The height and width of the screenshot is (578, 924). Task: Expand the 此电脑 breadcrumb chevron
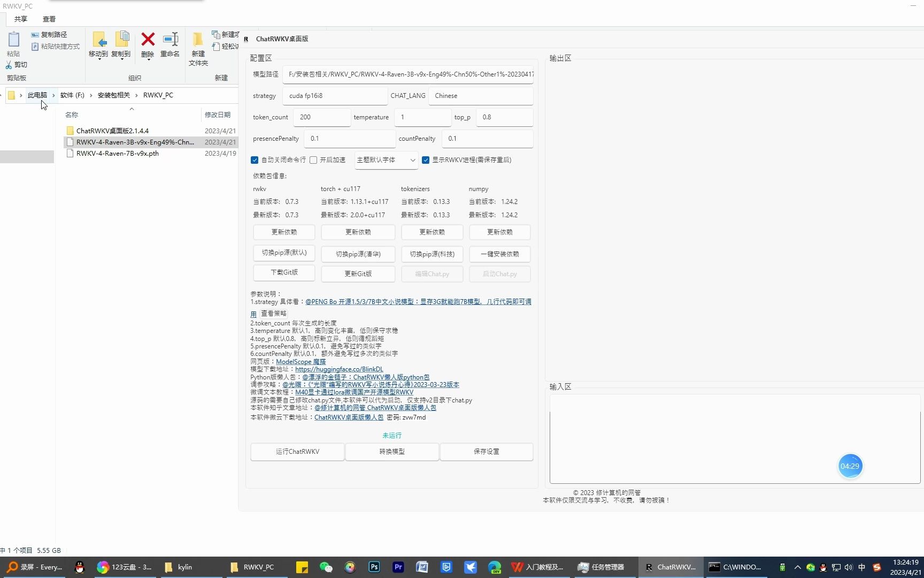[53, 95]
